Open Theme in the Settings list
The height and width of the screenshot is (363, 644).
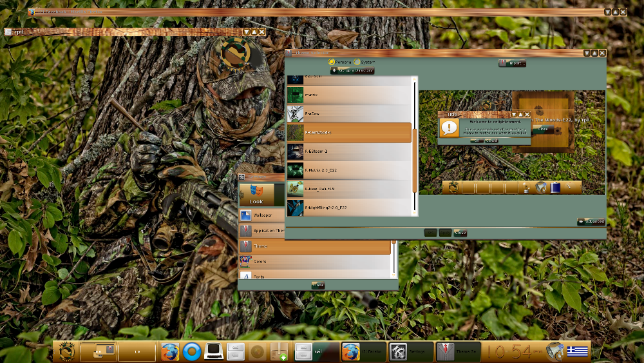tap(315, 246)
